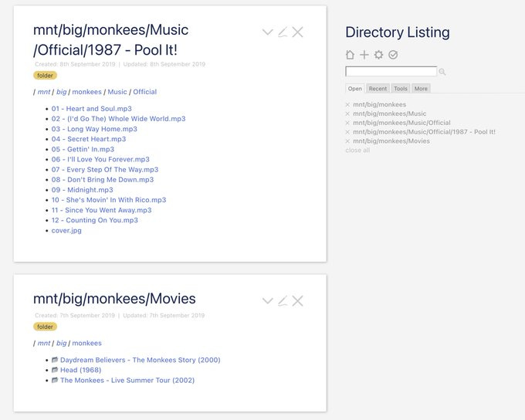Follow big breadcrumb in Pool It! tiddler
The image size is (525, 420).
coord(61,92)
